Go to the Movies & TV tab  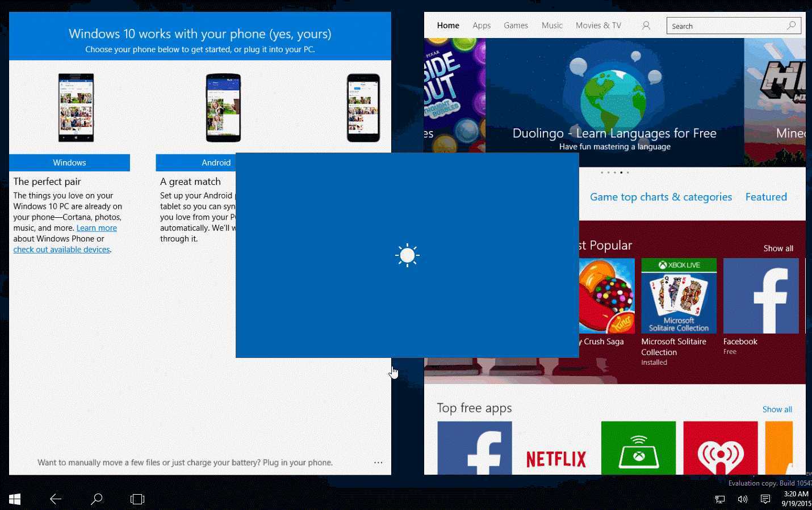point(598,26)
